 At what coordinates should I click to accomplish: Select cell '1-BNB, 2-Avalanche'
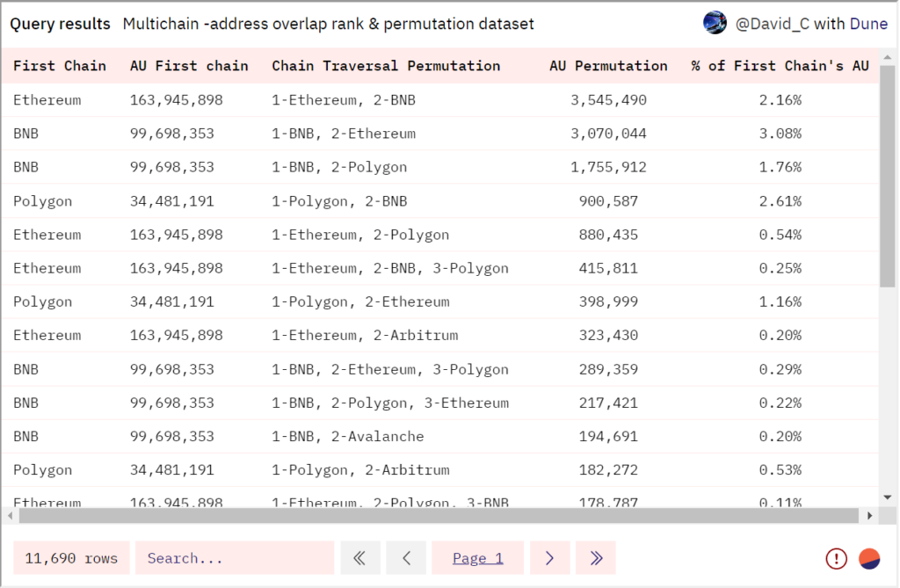(x=348, y=437)
